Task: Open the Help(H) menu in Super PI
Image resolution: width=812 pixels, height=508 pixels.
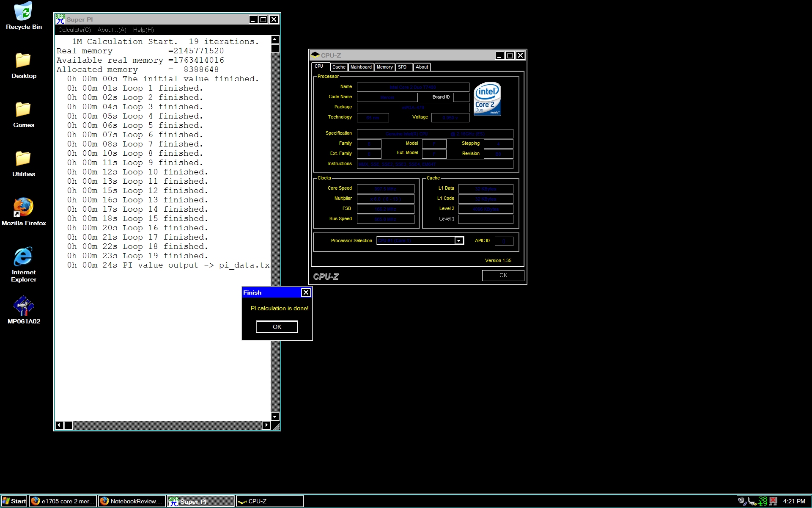Action: pos(143,30)
